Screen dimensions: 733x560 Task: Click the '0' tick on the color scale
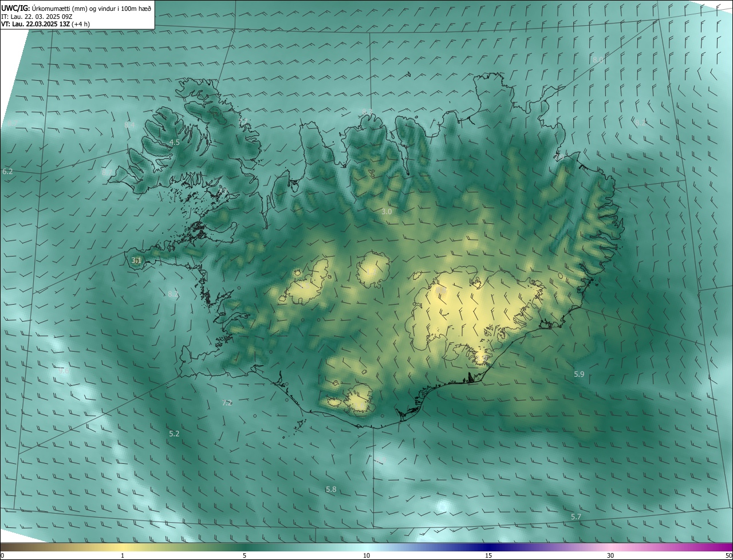tap(2, 555)
